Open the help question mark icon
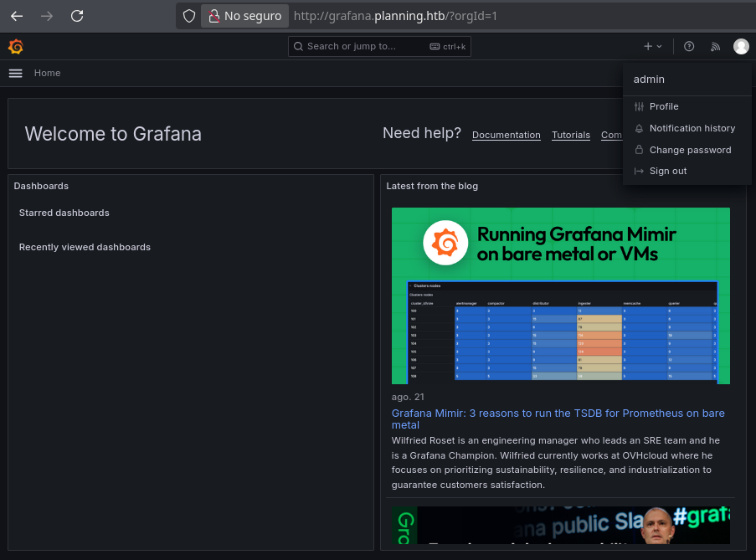The width and height of the screenshot is (756, 560). [689, 46]
